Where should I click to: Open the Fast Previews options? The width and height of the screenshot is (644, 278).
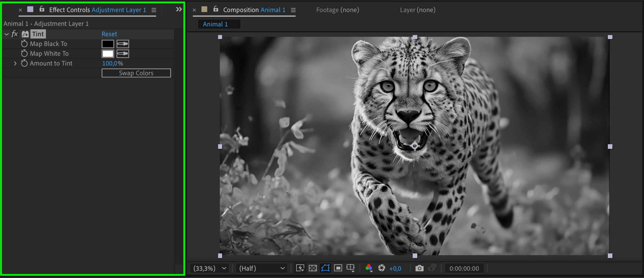coord(300,268)
